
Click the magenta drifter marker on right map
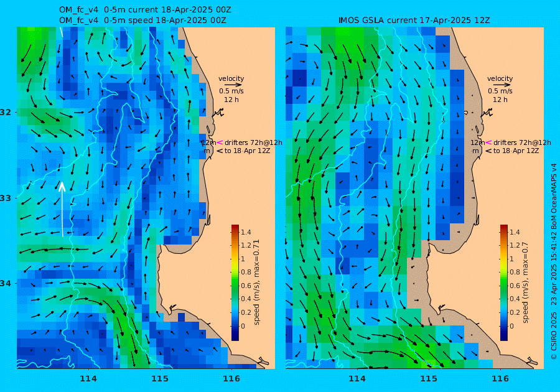click(488, 142)
